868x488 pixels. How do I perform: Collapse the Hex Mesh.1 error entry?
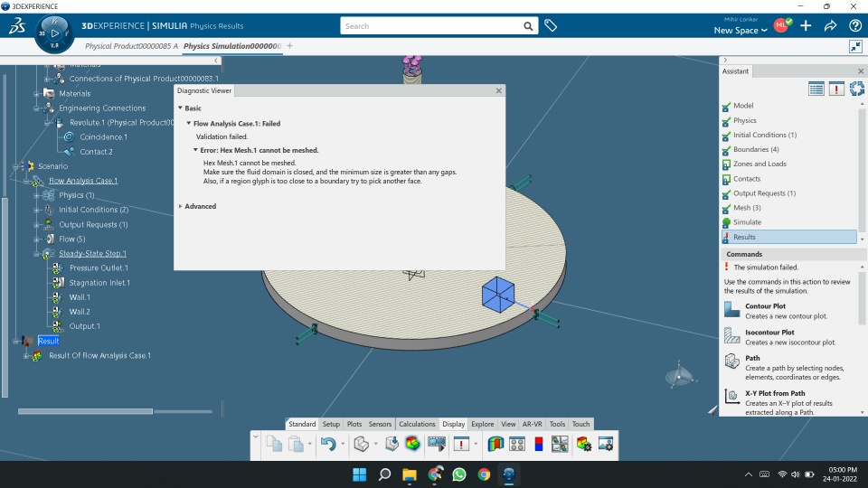pos(195,150)
